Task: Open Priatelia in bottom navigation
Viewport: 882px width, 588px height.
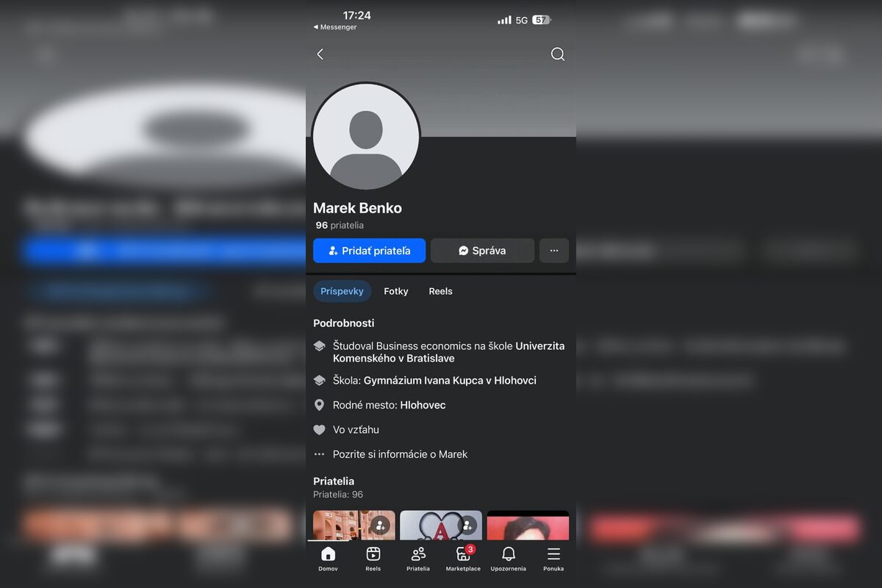Action: [x=418, y=558]
